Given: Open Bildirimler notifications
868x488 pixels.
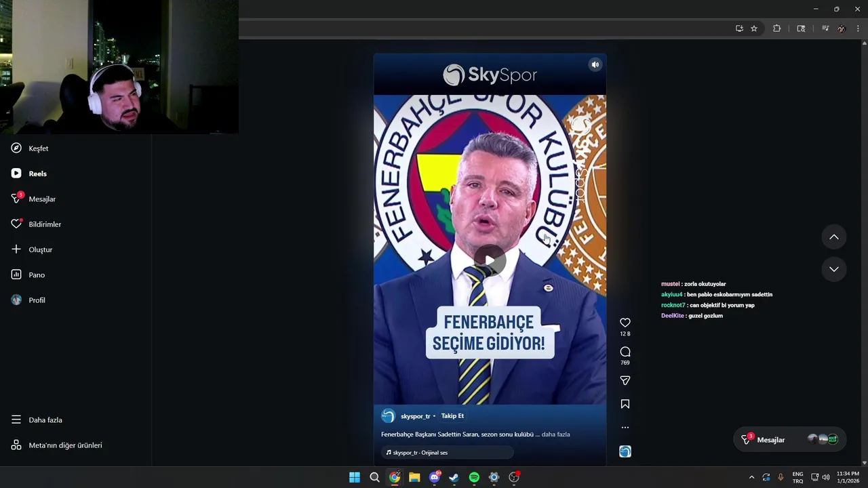Looking at the screenshot, I should tap(36, 224).
